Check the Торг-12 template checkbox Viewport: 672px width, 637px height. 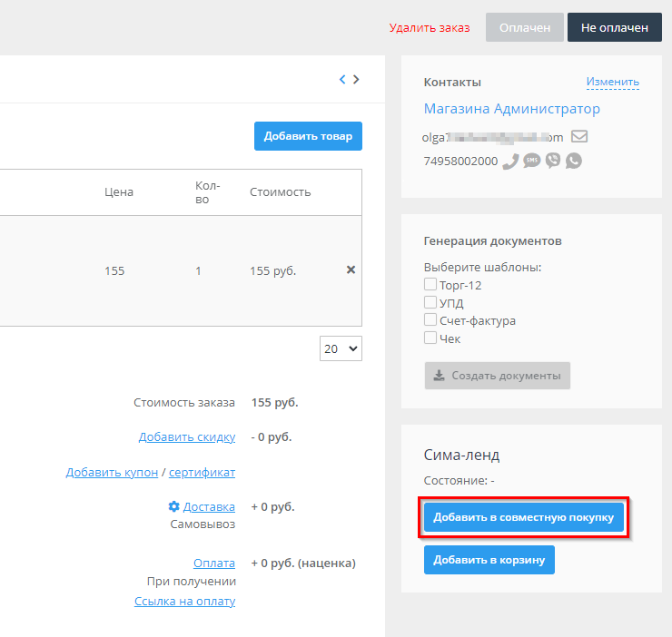(x=430, y=285)
